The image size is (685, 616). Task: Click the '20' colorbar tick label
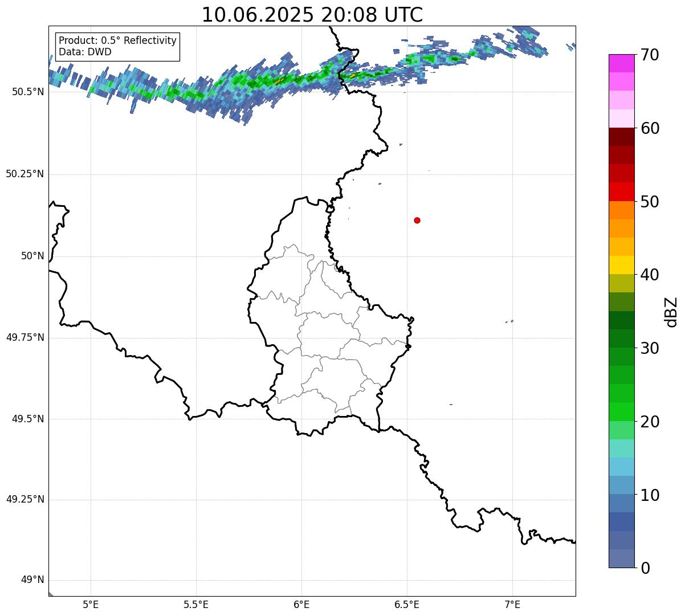(650, 422)
